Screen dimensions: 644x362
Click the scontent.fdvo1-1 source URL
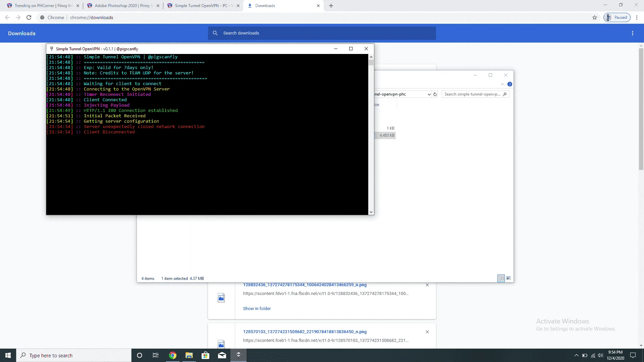(x=326, y=294)
